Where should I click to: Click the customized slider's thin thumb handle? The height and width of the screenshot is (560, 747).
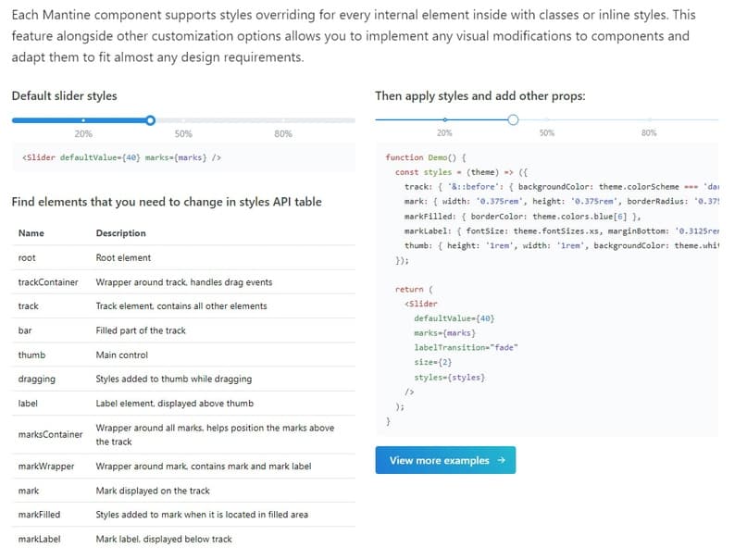(x=513, y=119)
